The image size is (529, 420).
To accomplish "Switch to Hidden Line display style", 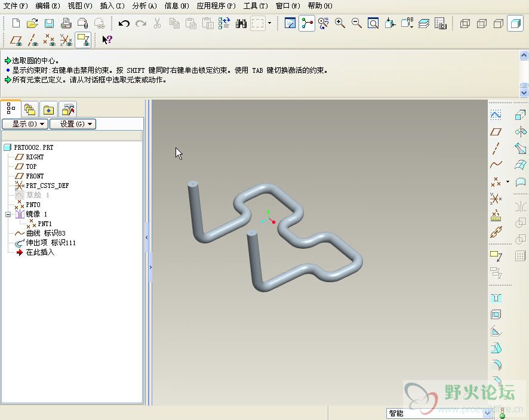I will click(x=482, y=23).
